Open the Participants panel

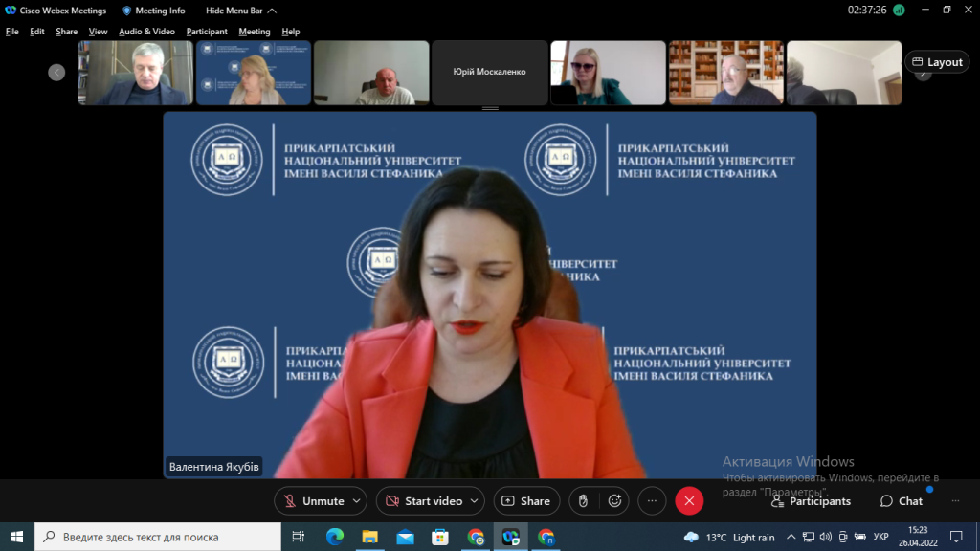(x=811, y=501)
